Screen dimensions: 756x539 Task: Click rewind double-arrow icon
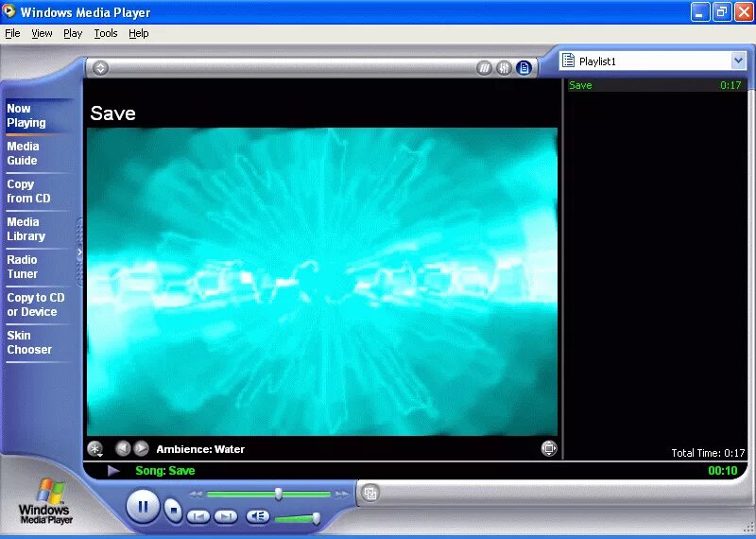(196, 495)
